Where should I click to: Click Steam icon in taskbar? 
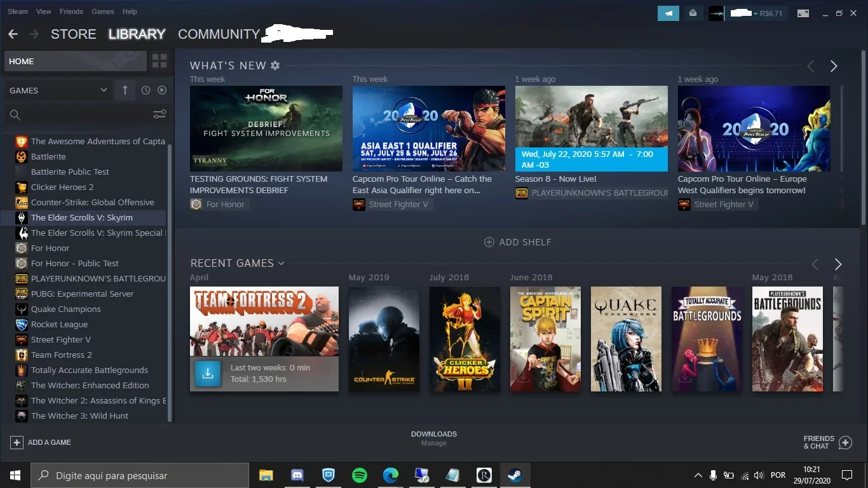pyautogui.click(x=515, y=475)
